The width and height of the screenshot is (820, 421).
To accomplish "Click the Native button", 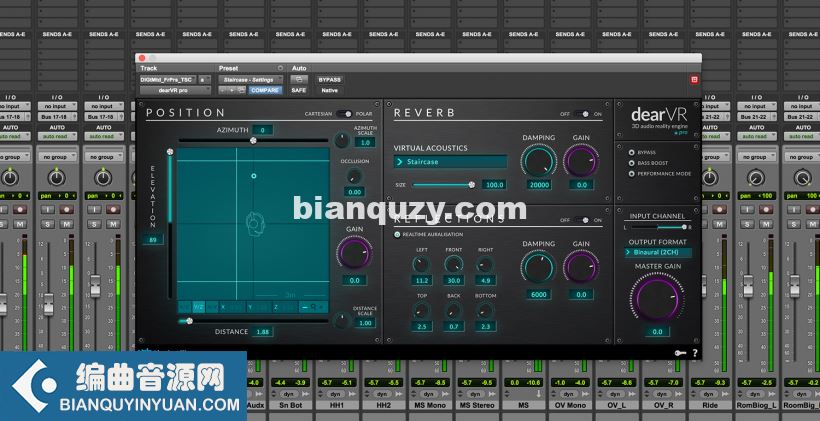I will click(x=329, y=90).
